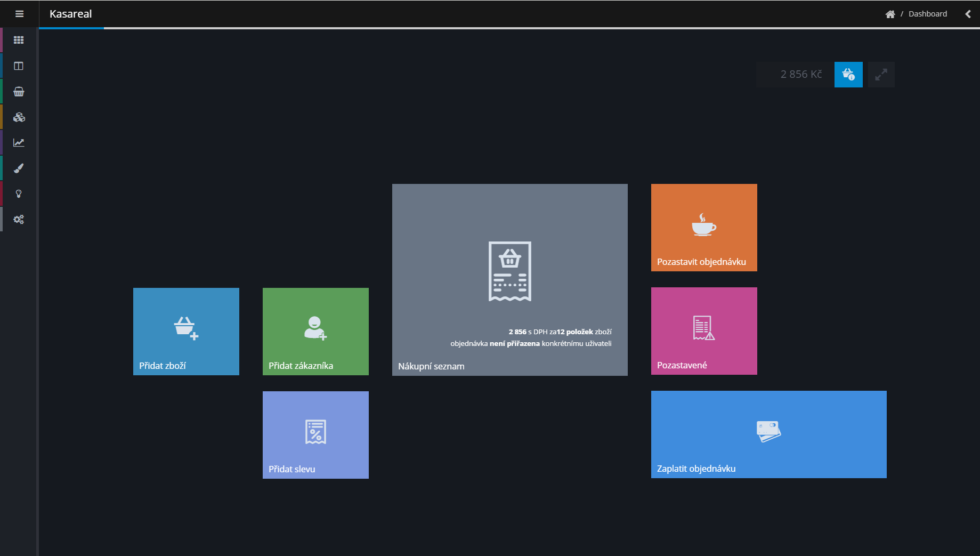980x556 pixels.
Task: Click the blue basket info button
Action: [x=848, y=75]
